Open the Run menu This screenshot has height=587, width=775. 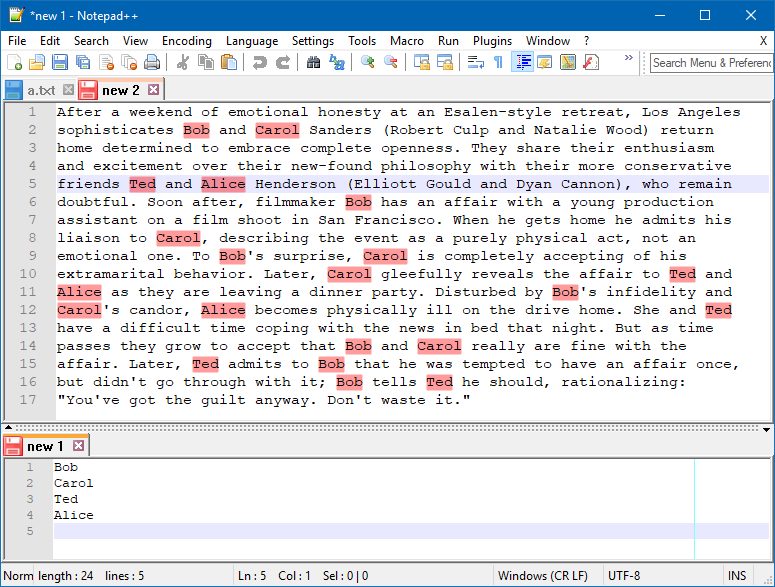pos(448,41)
